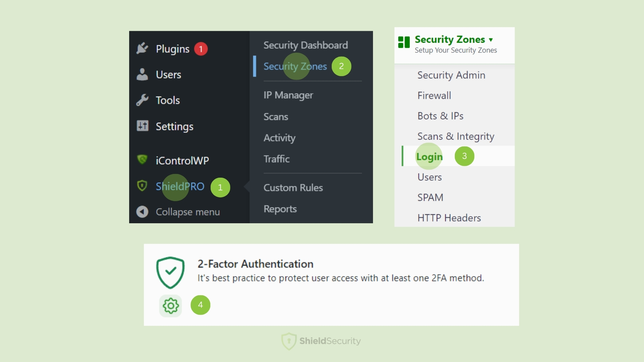Click the red notification badge on Plugins
Image resolution: width=644 pixels, height=362 pixels.
[x=201, y=48]
